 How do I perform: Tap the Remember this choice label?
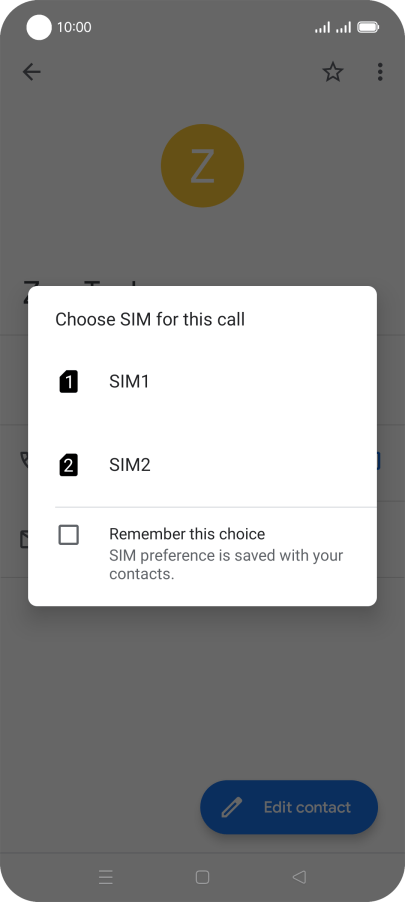tap(187, 534)
